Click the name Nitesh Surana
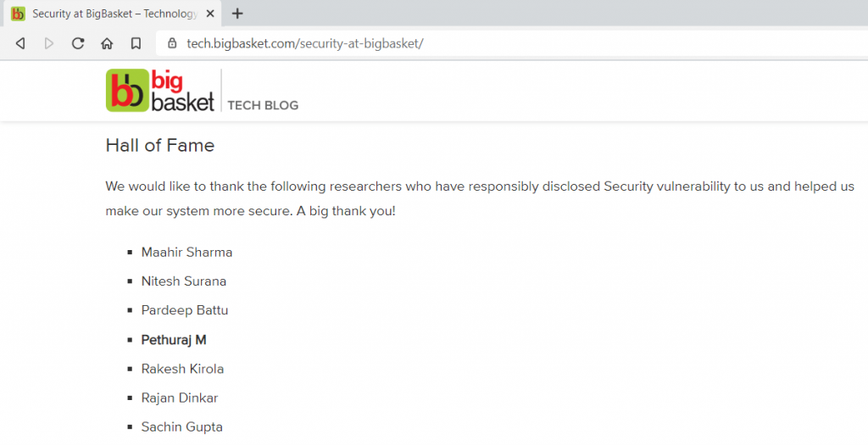 click(x=184, y=281)
